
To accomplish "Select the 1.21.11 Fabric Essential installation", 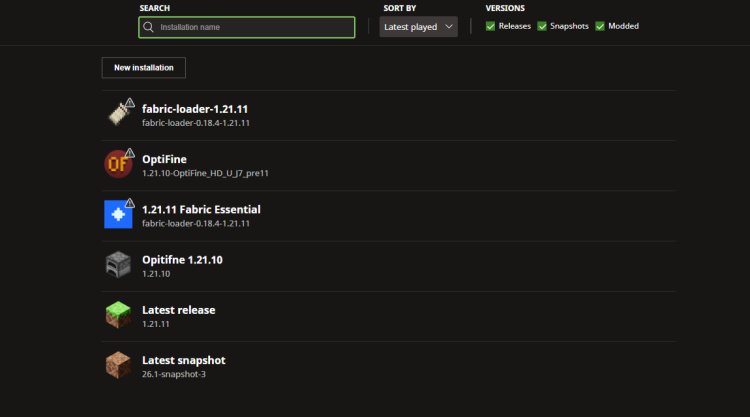I will click(x=201, y=209).
